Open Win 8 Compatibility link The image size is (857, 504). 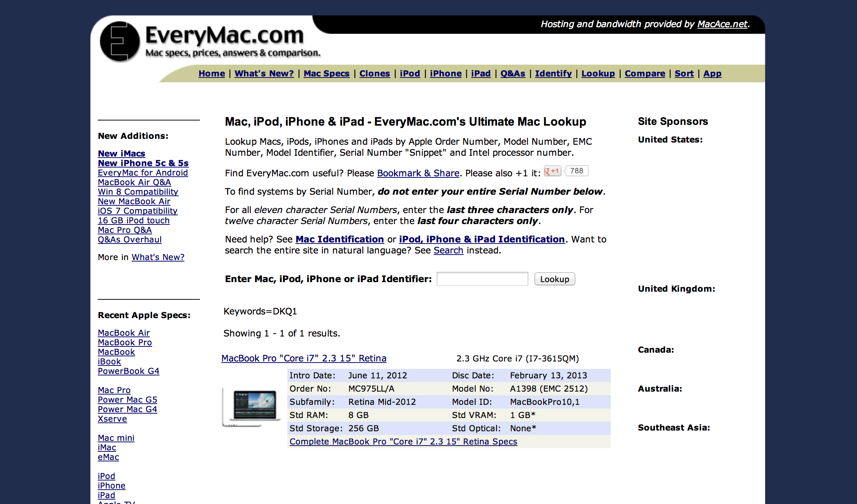138,192
